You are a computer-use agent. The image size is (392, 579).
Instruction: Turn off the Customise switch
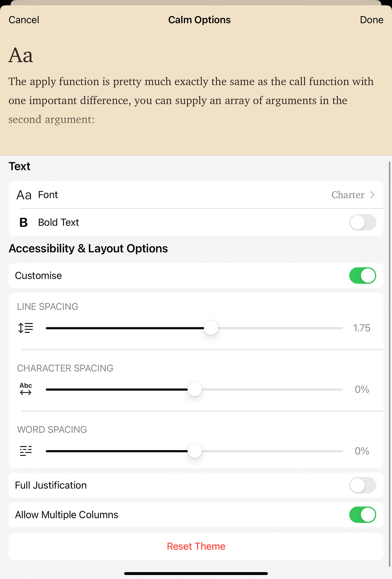click(362, 276)
